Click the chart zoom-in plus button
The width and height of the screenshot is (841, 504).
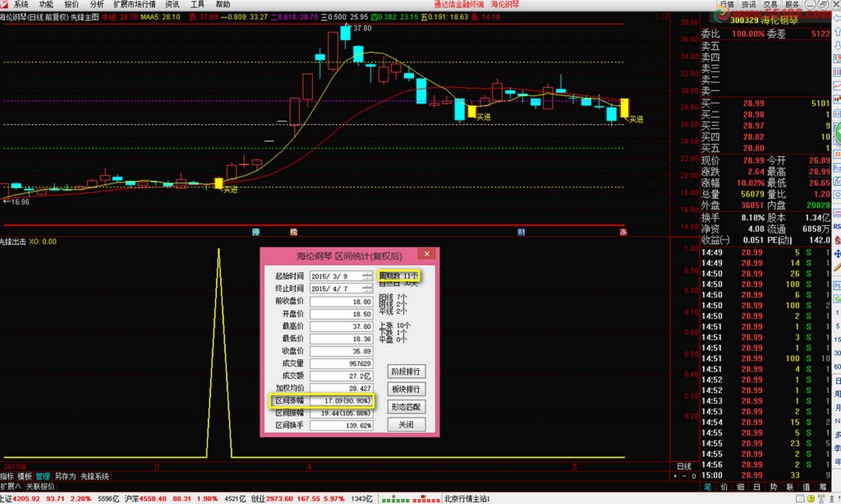tap(675, 476)
